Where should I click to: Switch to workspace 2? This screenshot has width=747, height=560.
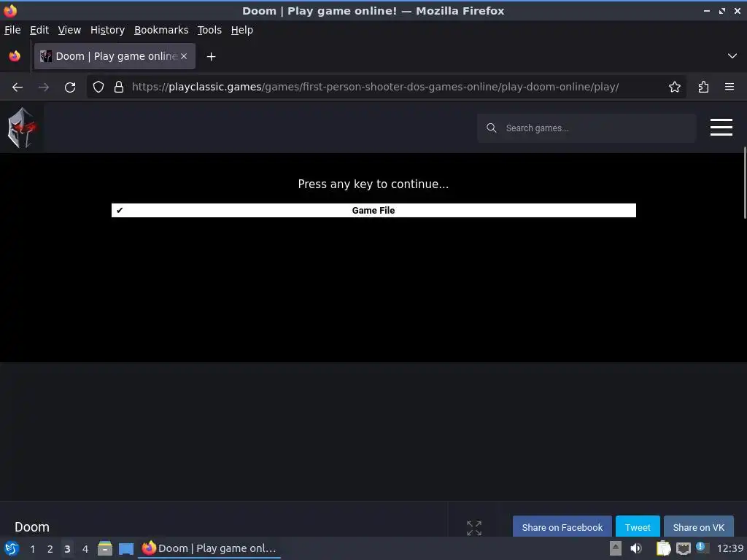[x=50, y=549]
